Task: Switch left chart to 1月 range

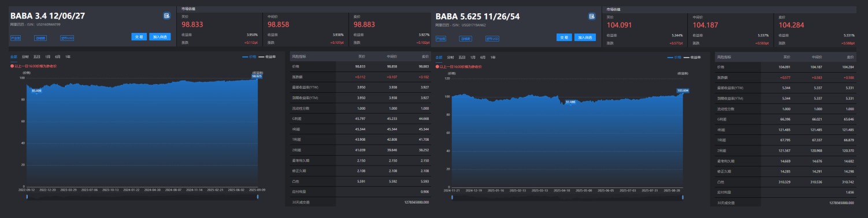Action: pos(47,57)
